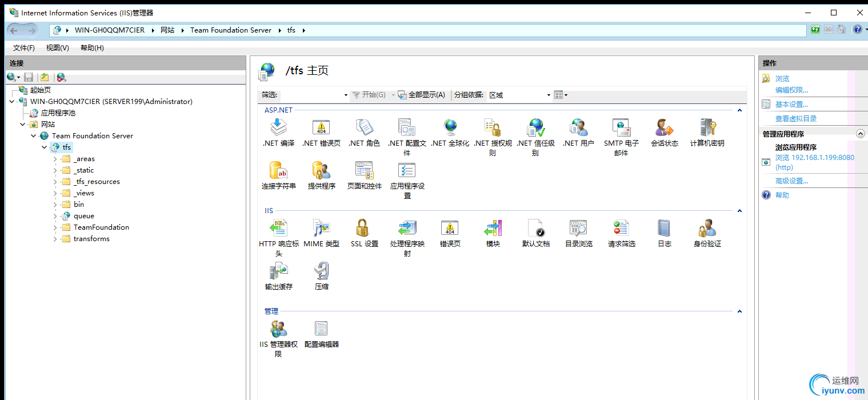868x400 pixels.
Task: Collapse the IIS group section
Action: 739,211
